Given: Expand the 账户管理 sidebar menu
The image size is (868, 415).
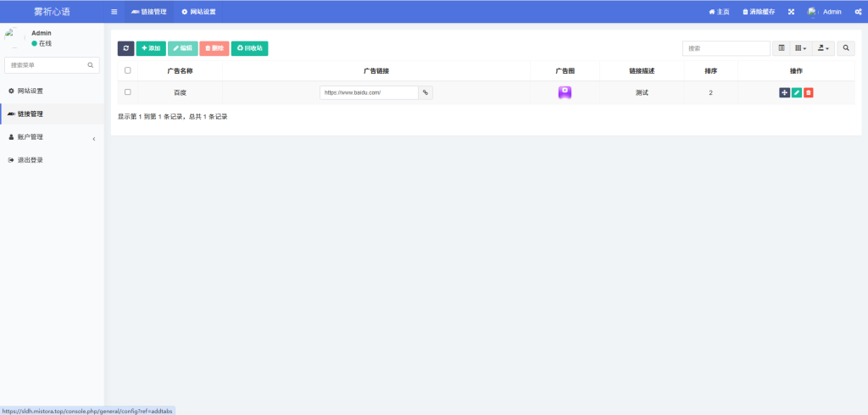Looking at the screenshot, I should click(51, 137).
